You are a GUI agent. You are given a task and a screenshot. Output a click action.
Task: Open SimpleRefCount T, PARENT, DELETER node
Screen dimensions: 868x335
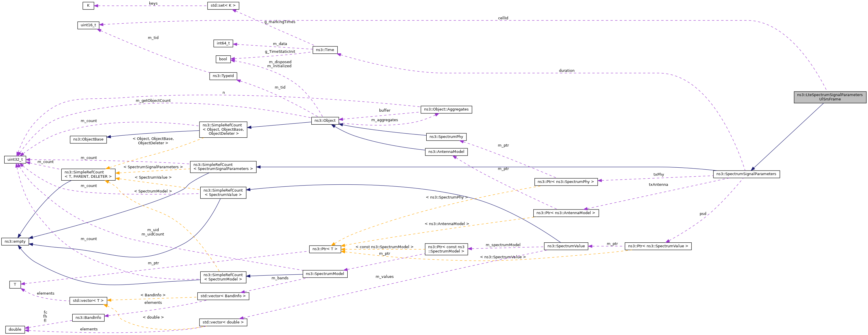click(88, 174)
